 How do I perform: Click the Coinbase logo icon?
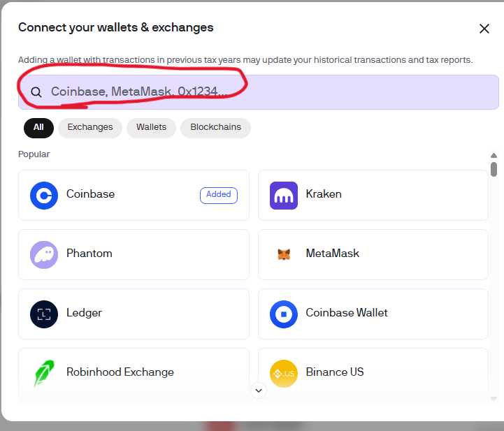pyautogui.click(x=44, y=196)
